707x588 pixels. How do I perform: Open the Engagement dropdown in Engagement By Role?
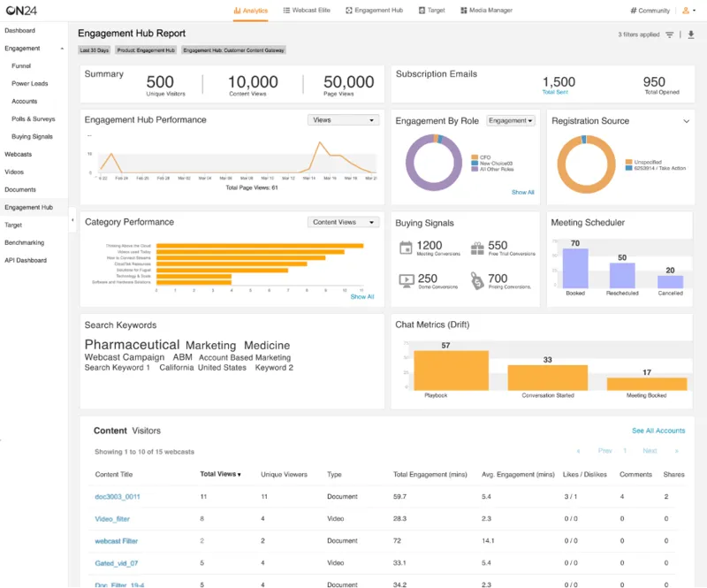pyautogui.click(x=511, y=121)
